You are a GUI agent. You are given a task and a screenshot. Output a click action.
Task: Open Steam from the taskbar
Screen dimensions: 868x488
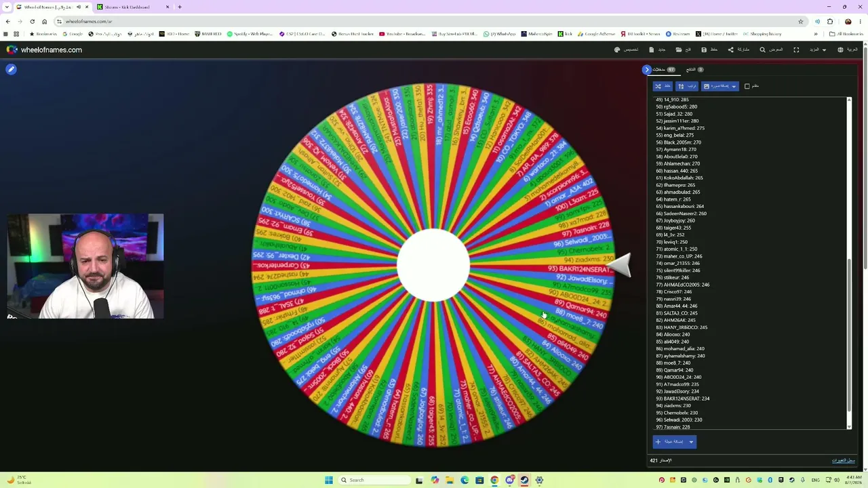[524, 480]
